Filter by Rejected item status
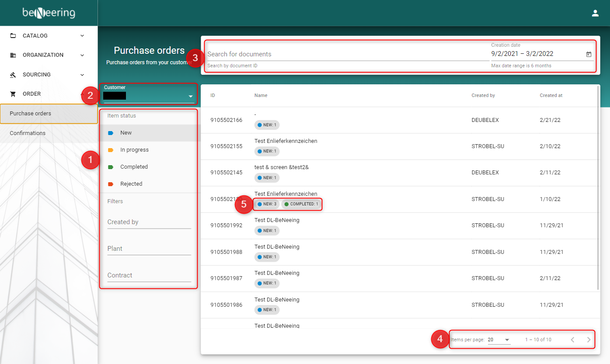Viewport: 610px width, 364px height. tap(131, 184)
